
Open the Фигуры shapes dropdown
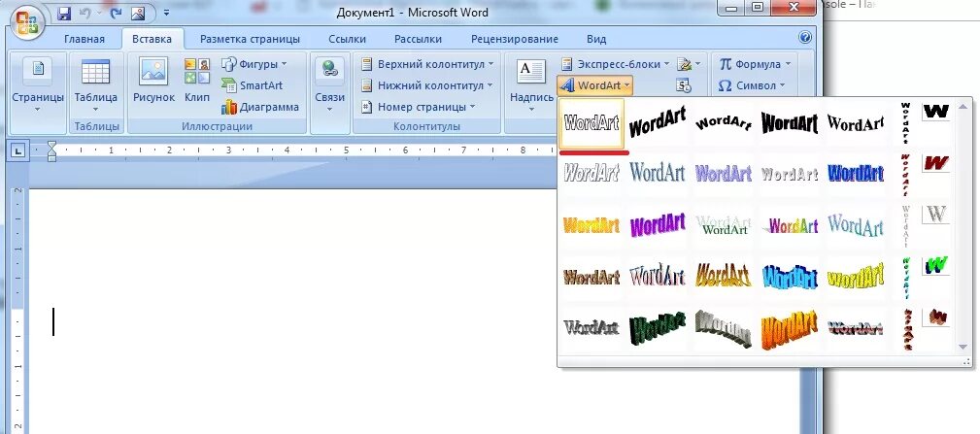coord(254,64)
